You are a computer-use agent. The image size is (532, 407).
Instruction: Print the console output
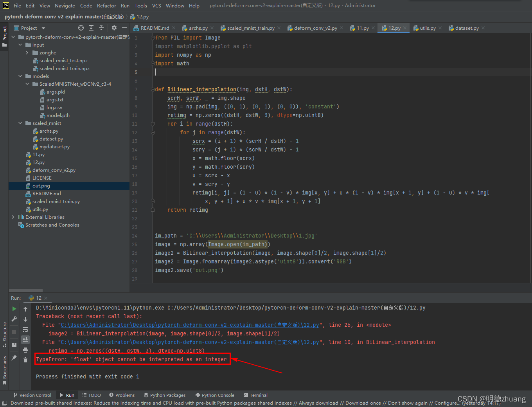[x=25, y=350]
